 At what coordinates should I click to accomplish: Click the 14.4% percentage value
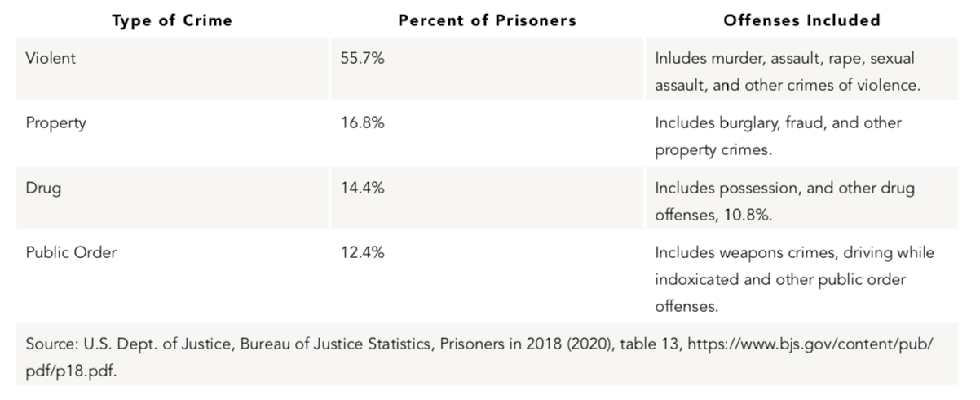point(363,188)
